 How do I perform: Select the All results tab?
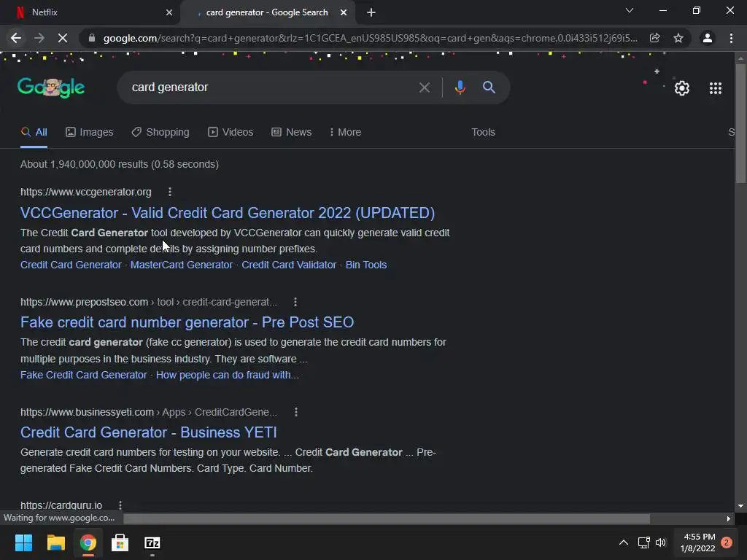coord(34,133)
